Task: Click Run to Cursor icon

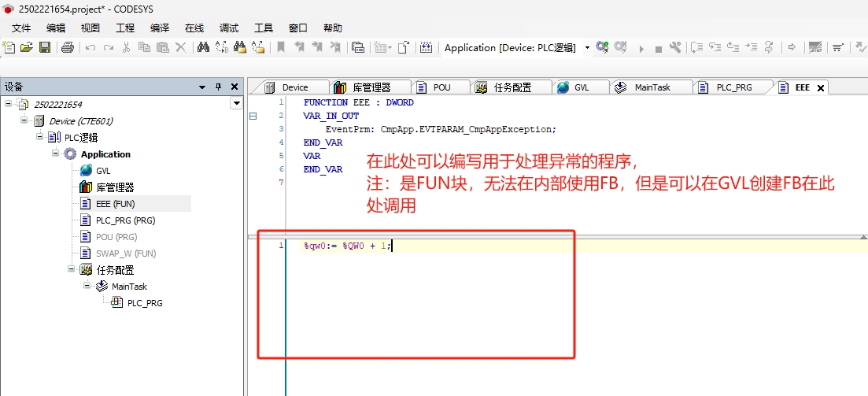Action: click(x=752, y=48)
